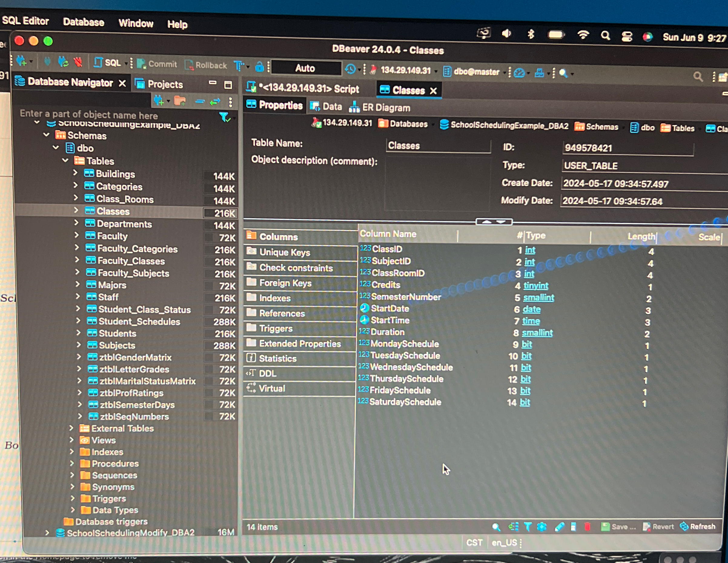Expand the Views folder
This screenshot has width=728, height=563.
pos(72,440)
